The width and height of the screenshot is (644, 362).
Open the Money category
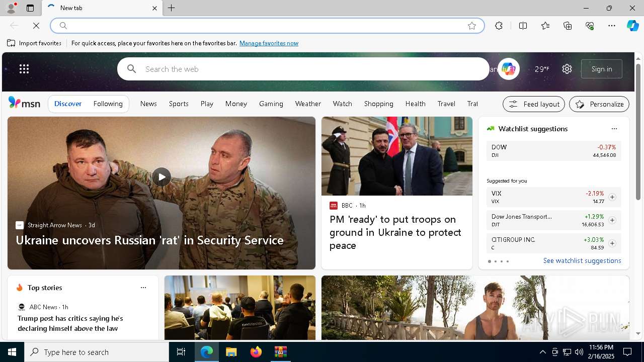point(236,104)
